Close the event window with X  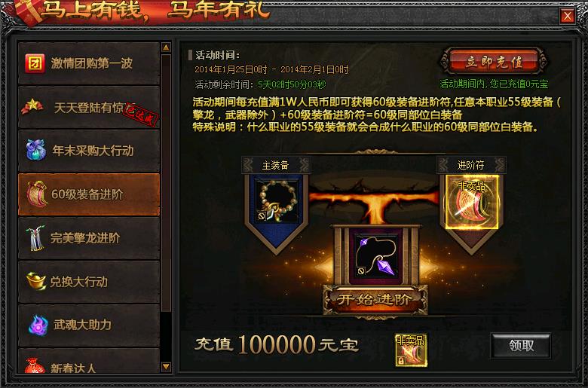(x=568, y=16)
